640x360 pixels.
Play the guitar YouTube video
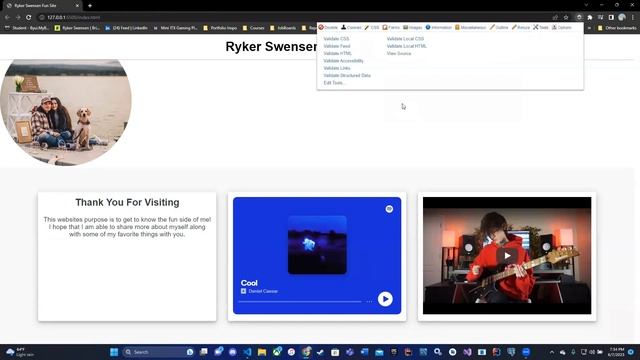507,256
